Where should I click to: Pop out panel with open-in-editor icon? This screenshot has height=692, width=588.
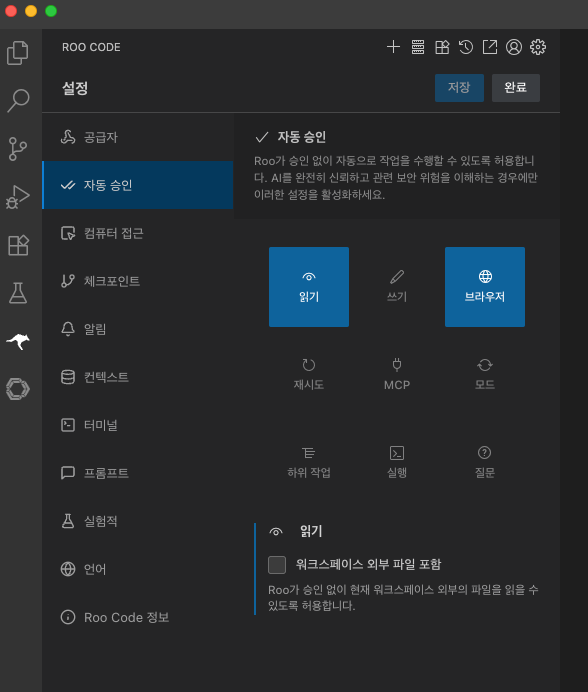point(490,47)
